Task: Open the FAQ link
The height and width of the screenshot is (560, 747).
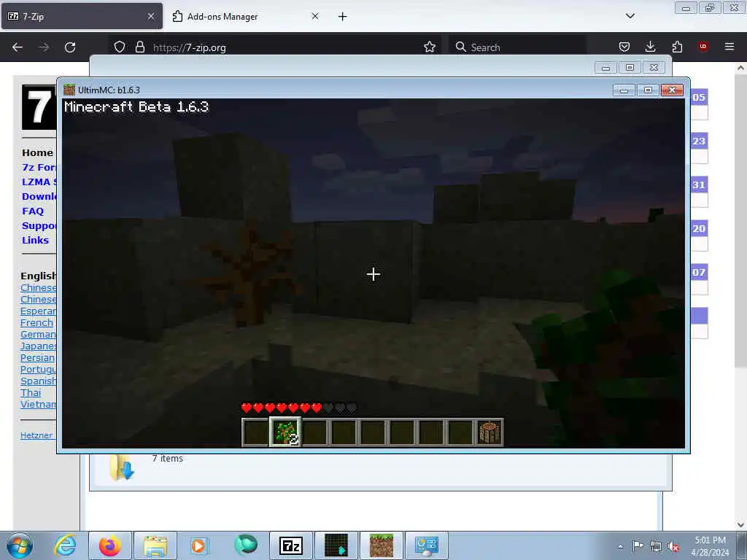Action: 33,211
